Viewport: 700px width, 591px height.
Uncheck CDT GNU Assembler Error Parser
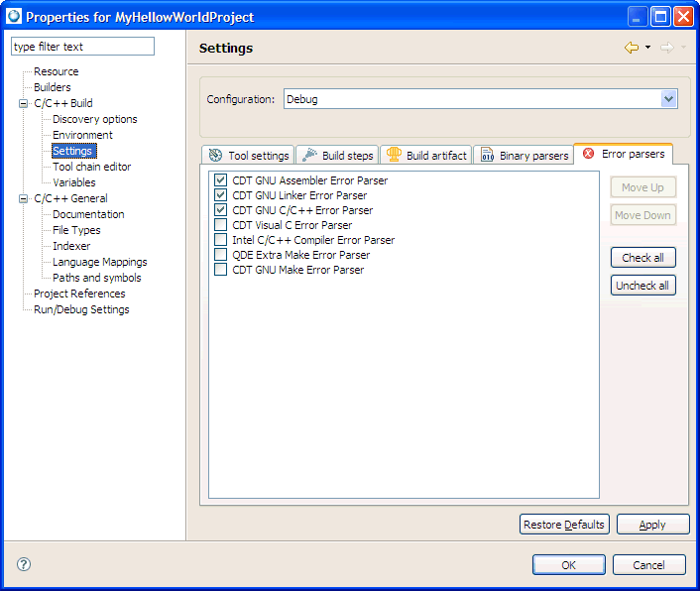221,180
